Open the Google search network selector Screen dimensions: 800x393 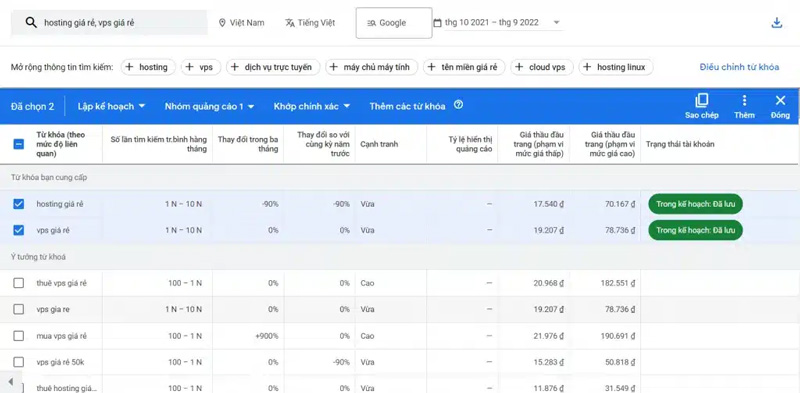pos(394,23)
